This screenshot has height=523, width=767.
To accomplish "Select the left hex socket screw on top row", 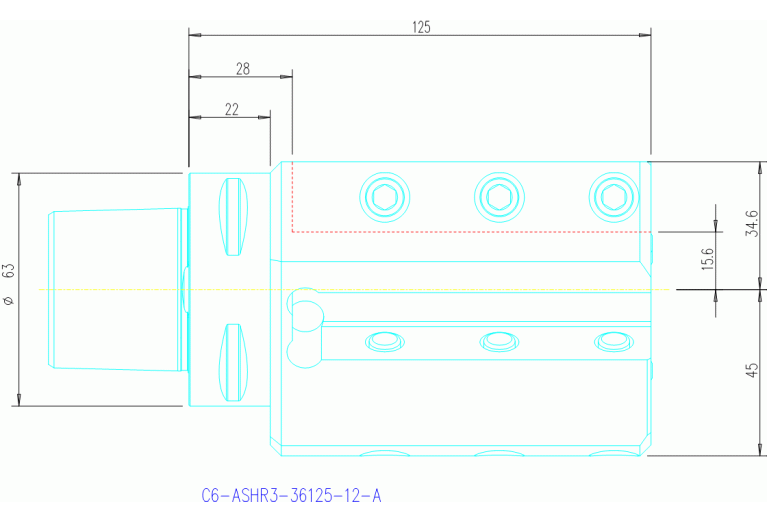I will coord(385,196).
